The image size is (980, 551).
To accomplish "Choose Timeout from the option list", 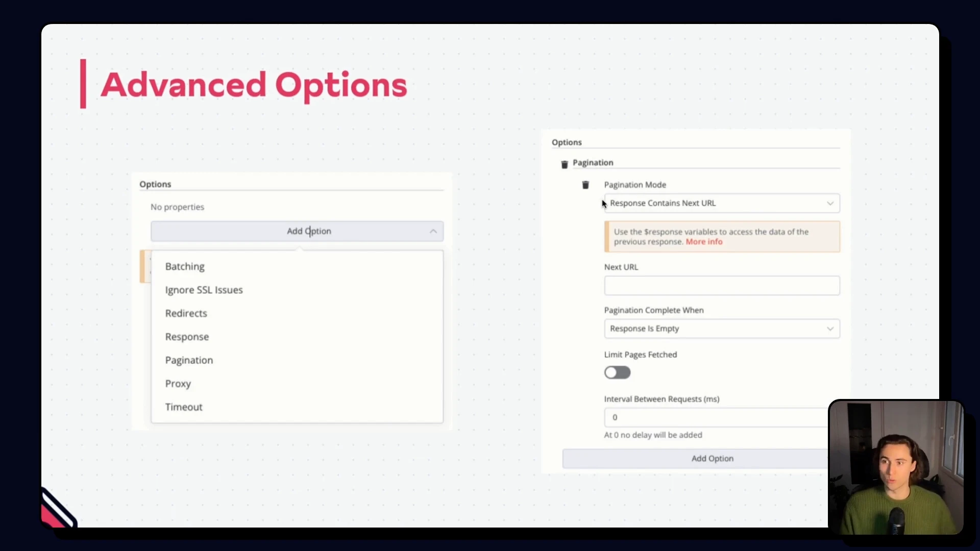I will click(184, 407).
